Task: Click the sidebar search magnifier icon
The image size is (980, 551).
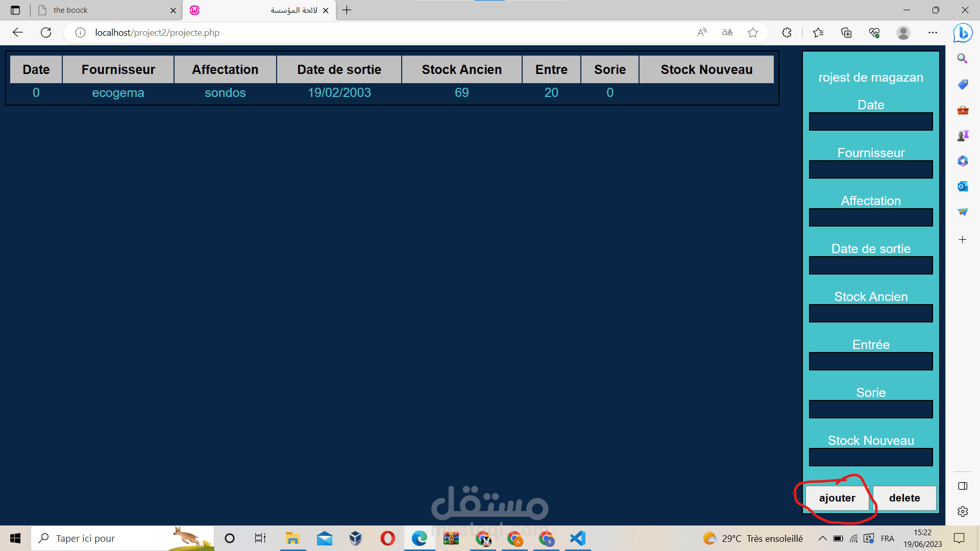Action: coord(963,59)
